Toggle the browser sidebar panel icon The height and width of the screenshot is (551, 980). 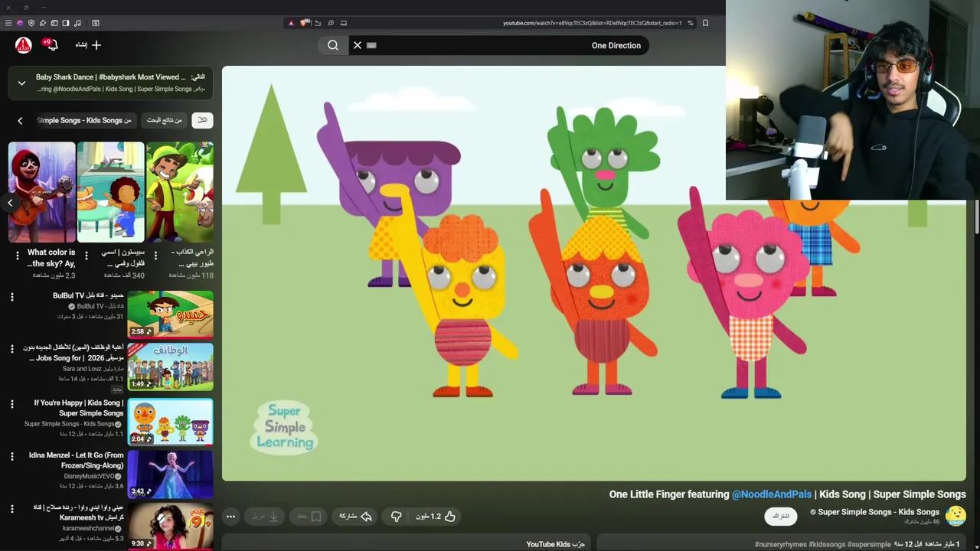click(x=65, y=23)
